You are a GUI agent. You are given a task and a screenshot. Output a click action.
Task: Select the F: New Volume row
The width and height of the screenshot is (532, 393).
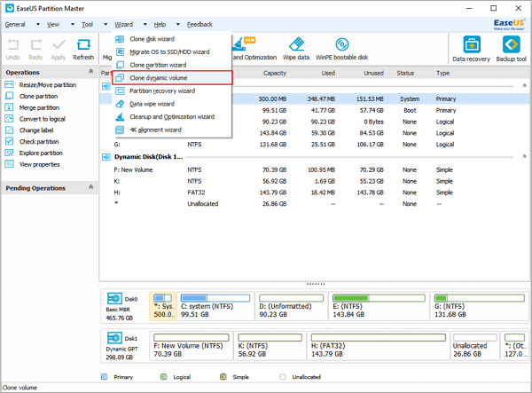314,169
